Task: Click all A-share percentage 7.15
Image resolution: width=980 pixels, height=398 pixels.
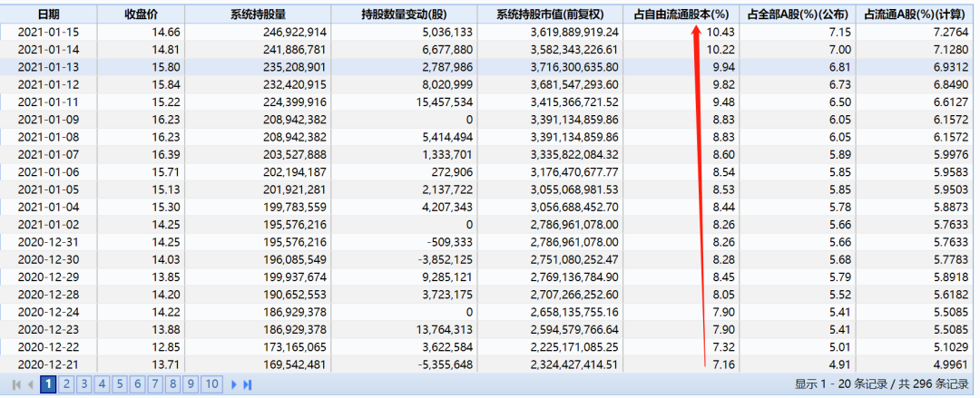Action: 840,32
